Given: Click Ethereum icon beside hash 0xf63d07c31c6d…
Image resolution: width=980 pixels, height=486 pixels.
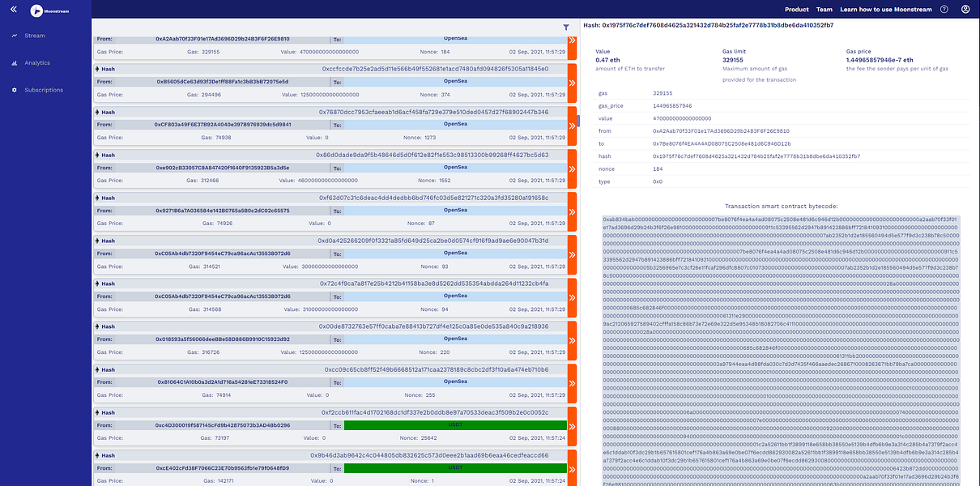Looking at the screenshot, I should coord(98,198).
